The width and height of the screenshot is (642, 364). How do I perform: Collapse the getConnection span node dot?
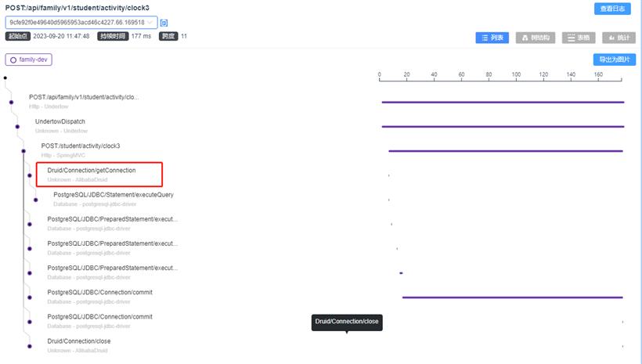pyautogui.click(x=29, y=175)
